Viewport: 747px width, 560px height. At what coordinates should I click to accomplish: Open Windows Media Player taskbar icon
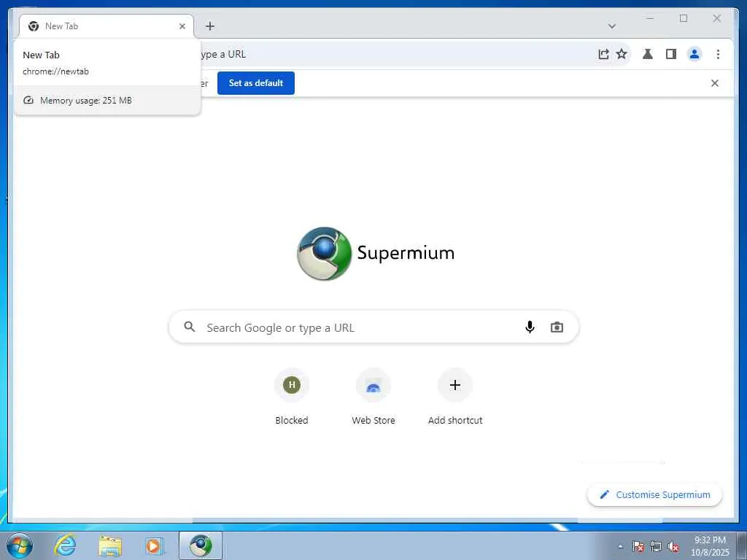point(155,545)
